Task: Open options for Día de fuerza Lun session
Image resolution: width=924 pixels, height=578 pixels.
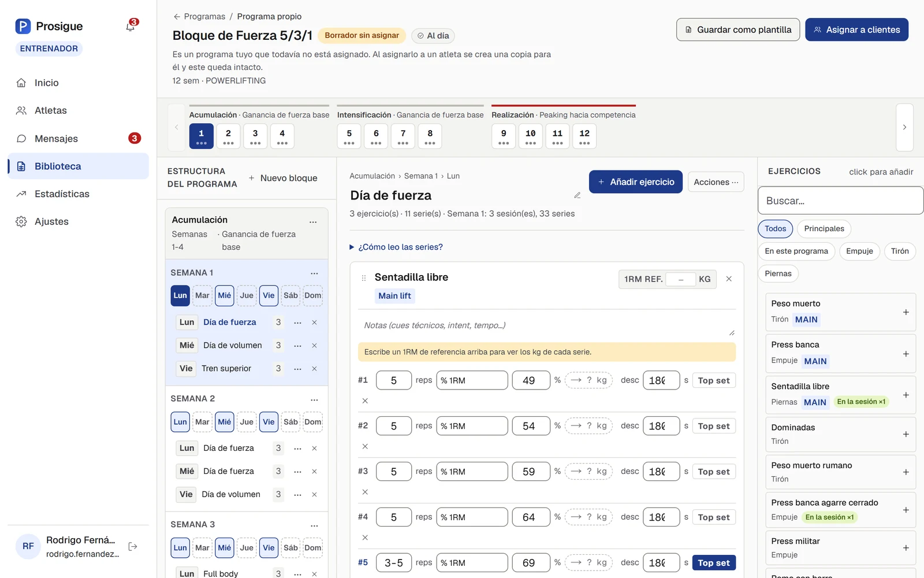Action: coord(297,323)
